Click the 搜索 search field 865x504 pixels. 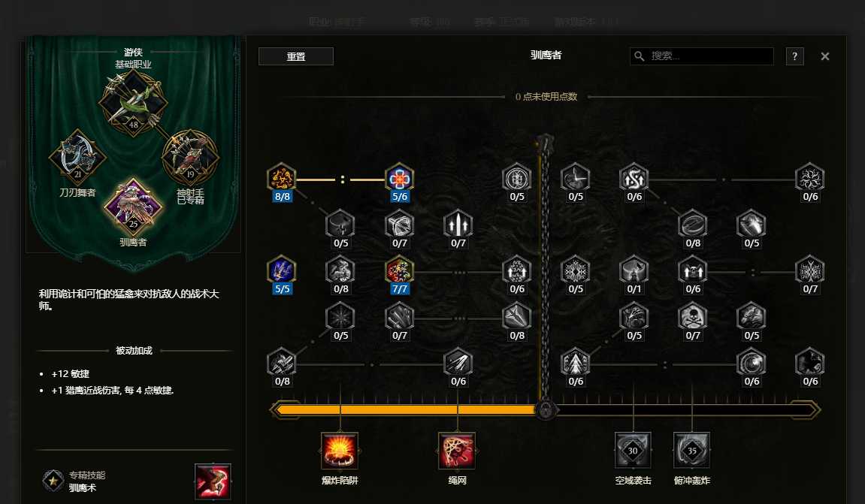[x=702, y=56]
